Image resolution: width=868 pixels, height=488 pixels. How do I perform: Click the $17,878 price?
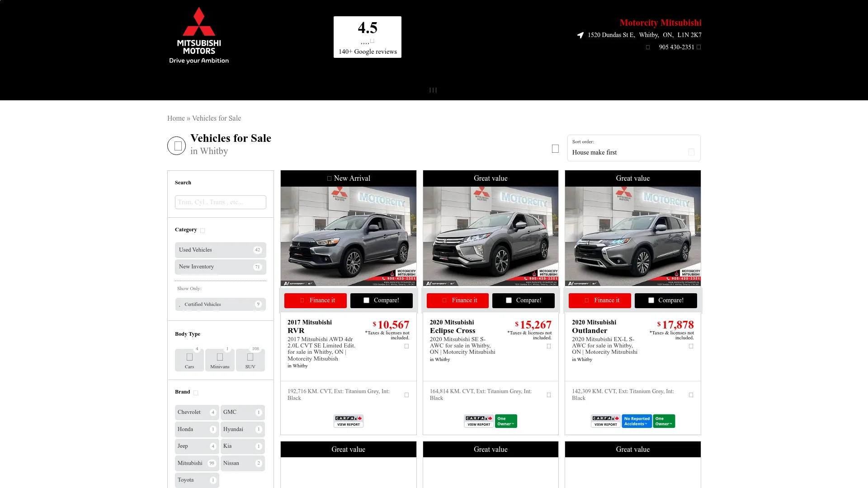click(x=675, y=325)
